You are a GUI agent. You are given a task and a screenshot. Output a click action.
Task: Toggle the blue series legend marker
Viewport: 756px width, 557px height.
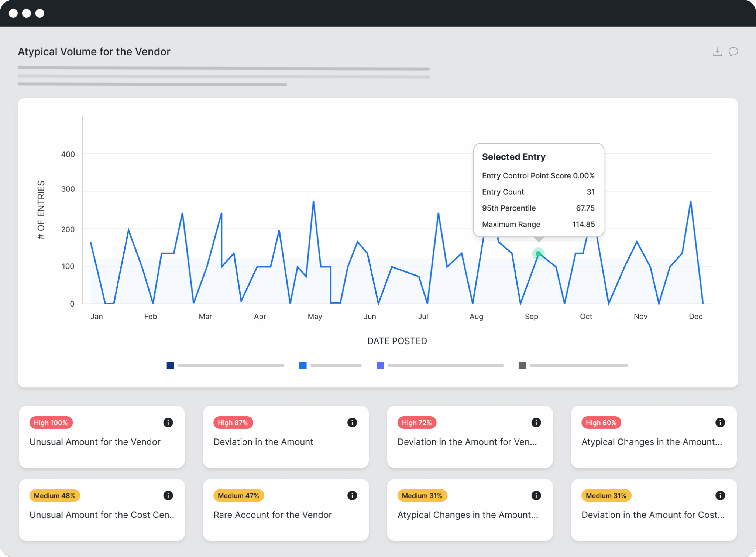pyautogui.click(x=303, y=365)
